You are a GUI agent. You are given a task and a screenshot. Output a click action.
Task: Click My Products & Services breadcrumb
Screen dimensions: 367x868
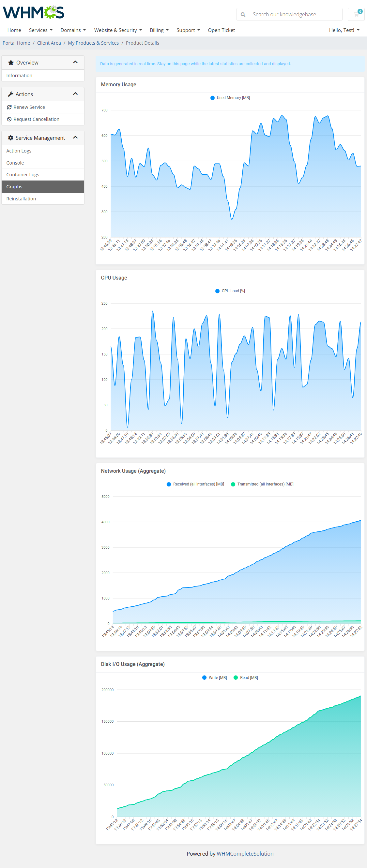pyautogui.click(x=93, y=43)
